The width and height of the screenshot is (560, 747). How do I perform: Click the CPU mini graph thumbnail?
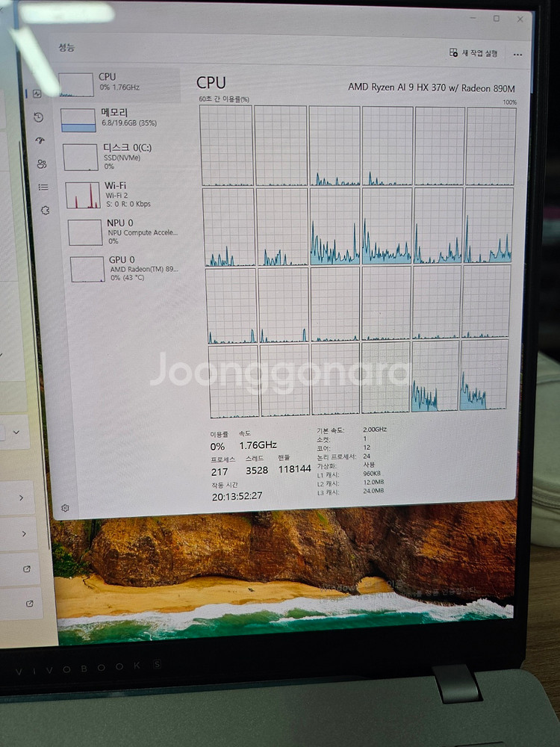coord(75,85)
